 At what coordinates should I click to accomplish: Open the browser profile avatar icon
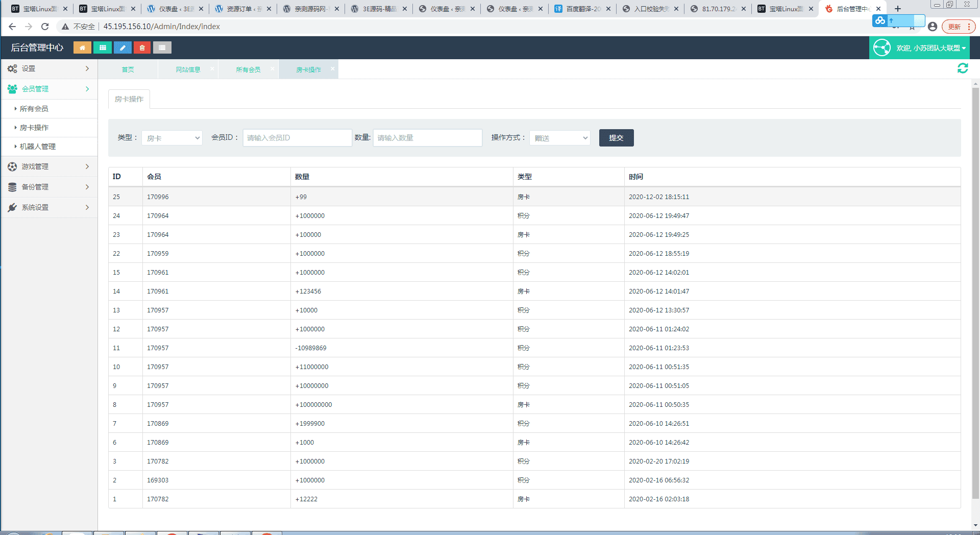coord(933,27)
